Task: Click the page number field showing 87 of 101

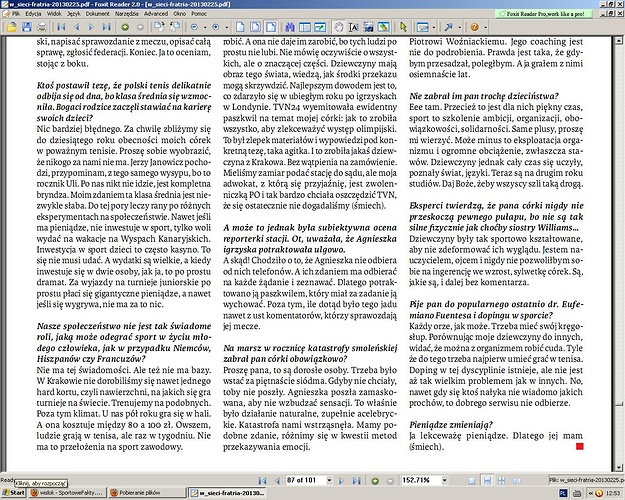Action: click(305, 480)
